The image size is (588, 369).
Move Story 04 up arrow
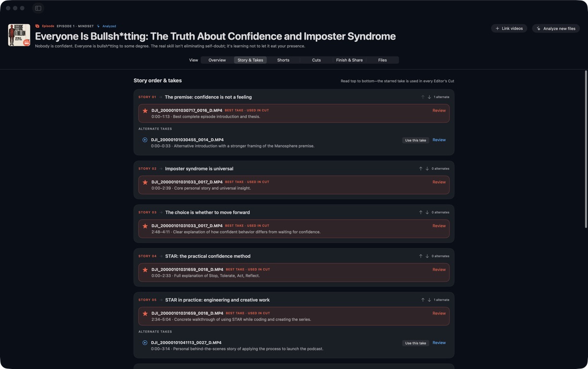[x=421, y=256]
